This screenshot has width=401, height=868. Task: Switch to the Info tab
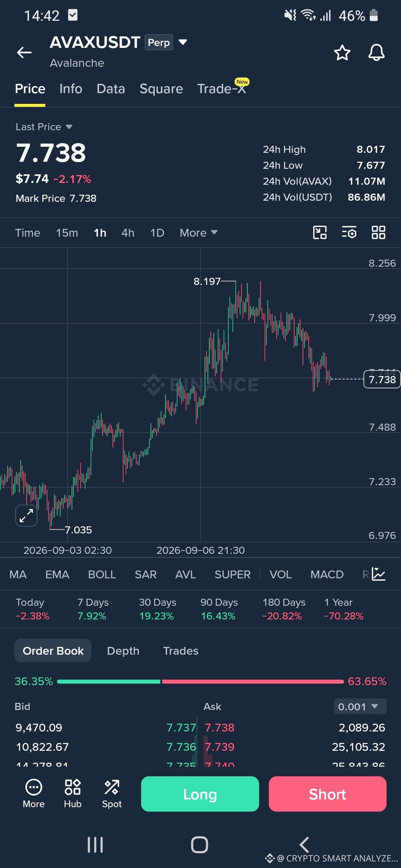(71, 89)
